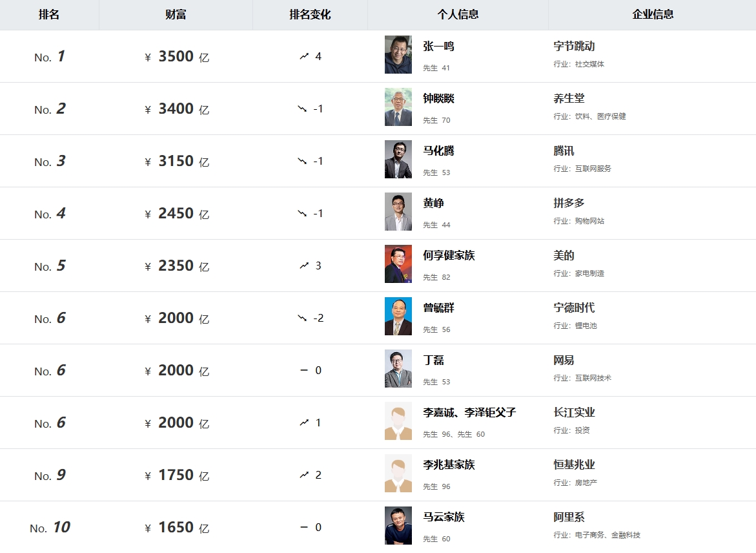Open the 阿里系 company link
The width and height of the screenshot is (756, 553).
pyautogui.click(x=569, y=517)
